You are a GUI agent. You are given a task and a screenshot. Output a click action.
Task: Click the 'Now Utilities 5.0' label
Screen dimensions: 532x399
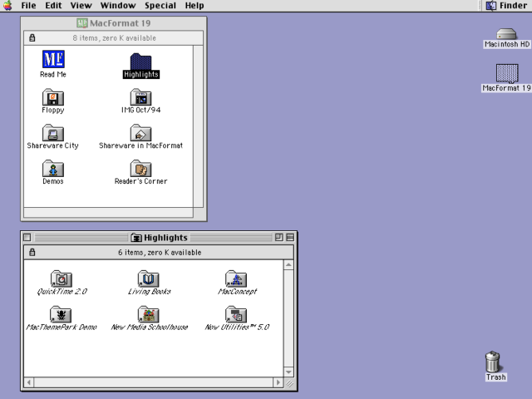[237, 327]
